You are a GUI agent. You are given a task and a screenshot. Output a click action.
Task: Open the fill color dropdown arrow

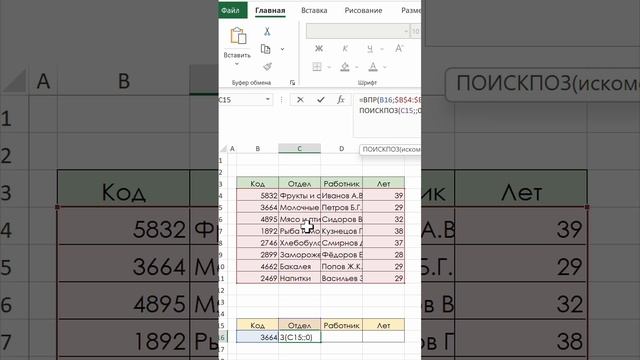point(357,67)
